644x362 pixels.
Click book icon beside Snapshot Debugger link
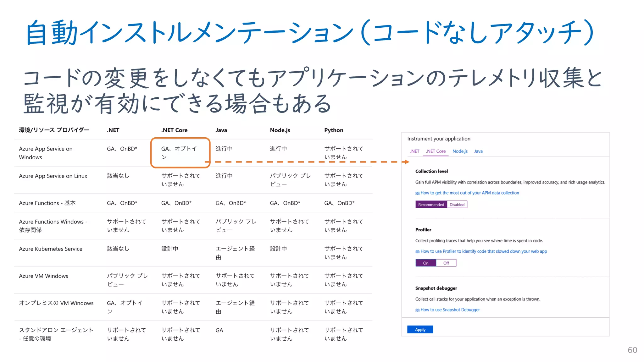point(417,310)
